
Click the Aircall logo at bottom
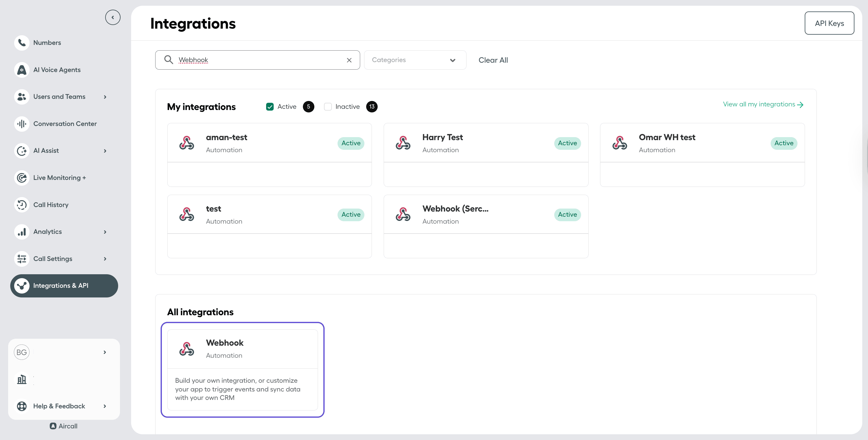click(63, 426)
